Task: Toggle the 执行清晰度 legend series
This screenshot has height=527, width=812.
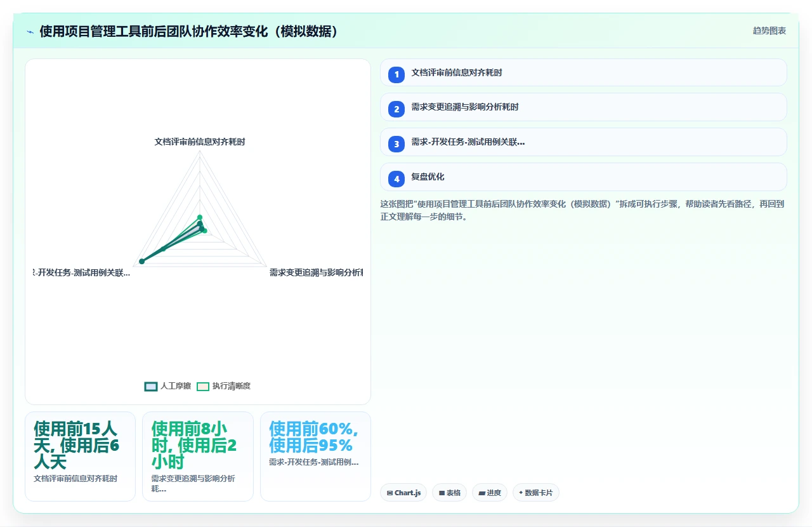Action: [x=223, y=386]
